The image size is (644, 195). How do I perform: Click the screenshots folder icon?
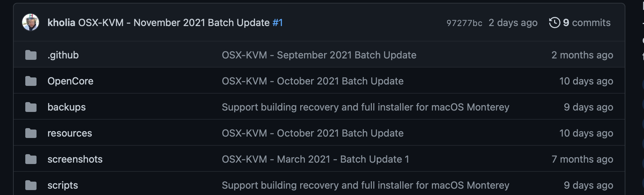(31, 159)
